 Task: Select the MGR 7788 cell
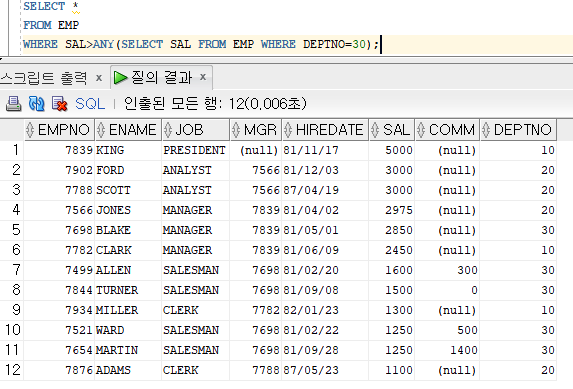[256, 370]
